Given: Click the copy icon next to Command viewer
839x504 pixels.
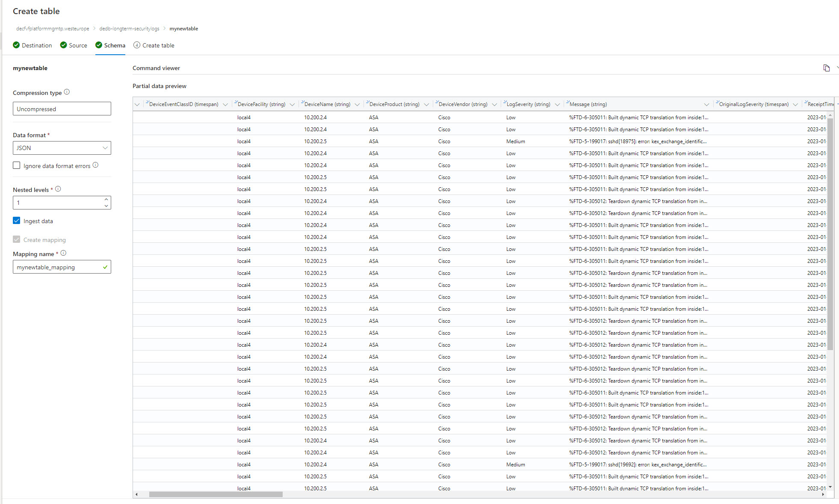Looking at the screenshot, I should (x=826, y=68).
